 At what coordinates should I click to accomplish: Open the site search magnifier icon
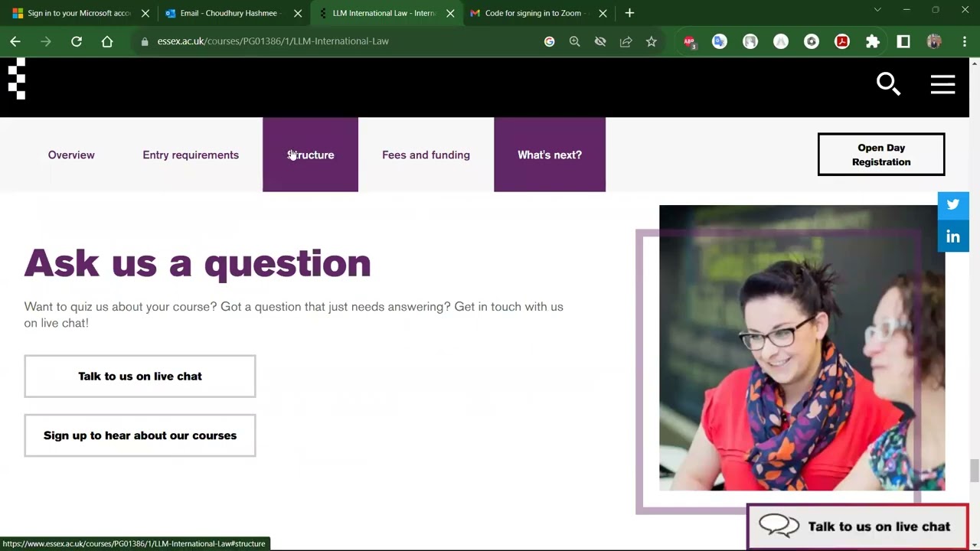(888, 84)
